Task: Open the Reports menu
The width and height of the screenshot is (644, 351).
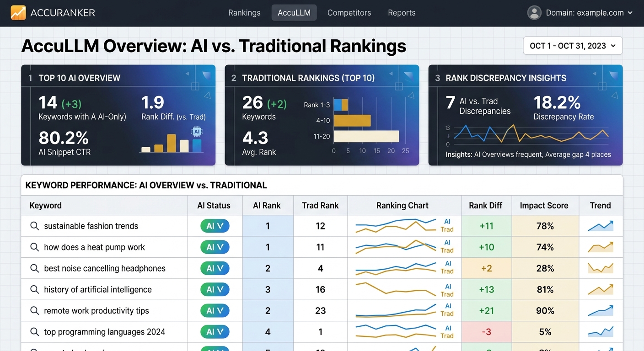Action: coord(402,12)
